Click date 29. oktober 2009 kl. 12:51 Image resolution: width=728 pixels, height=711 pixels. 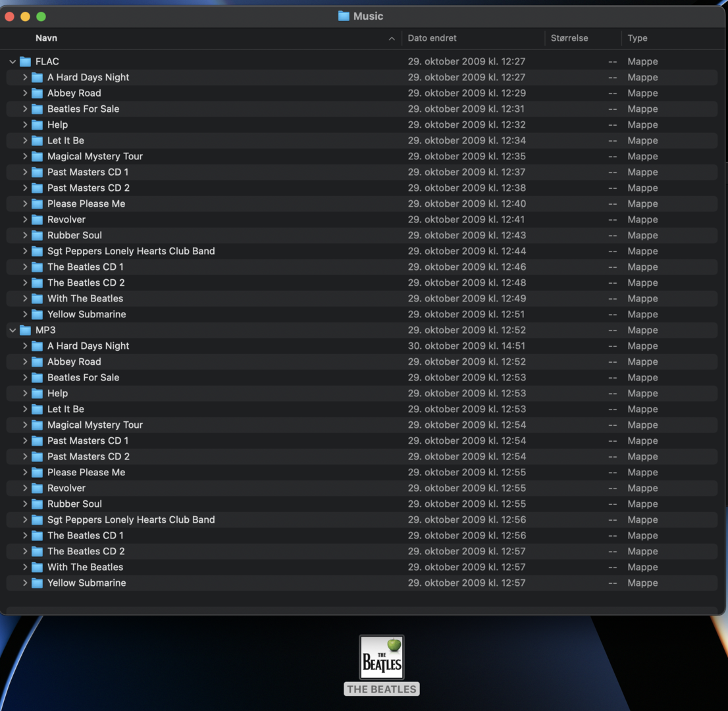466,315
